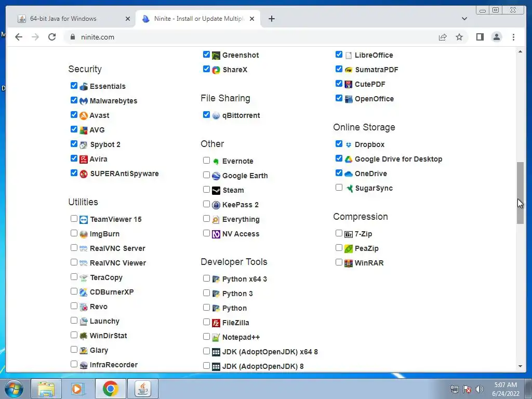Open Windows Explorer from the taskbar

click(x=46, y=389)
